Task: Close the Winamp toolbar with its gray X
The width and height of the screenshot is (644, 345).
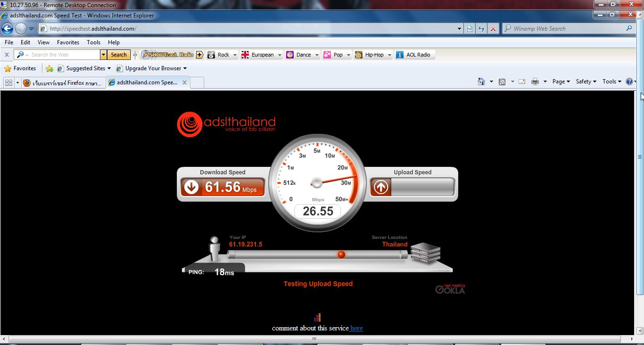Action: [x=7, y=55]
